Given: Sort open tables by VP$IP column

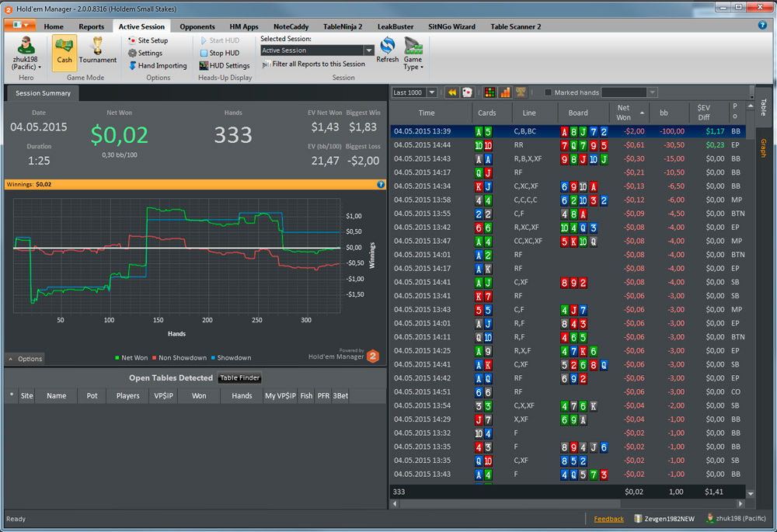Looking at the screenshot, I should (163, 396).
